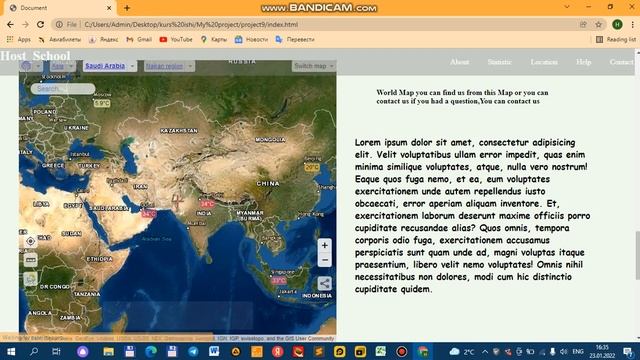Screen dimensions: 640x360
Task: Open the YouTube bookmark
Action: [176, 39]
